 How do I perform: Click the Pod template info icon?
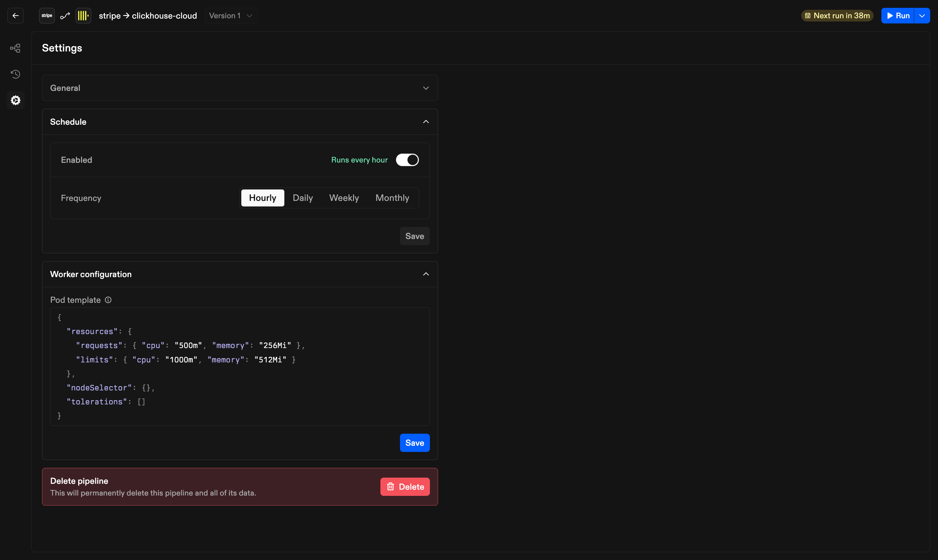[108, 300]
